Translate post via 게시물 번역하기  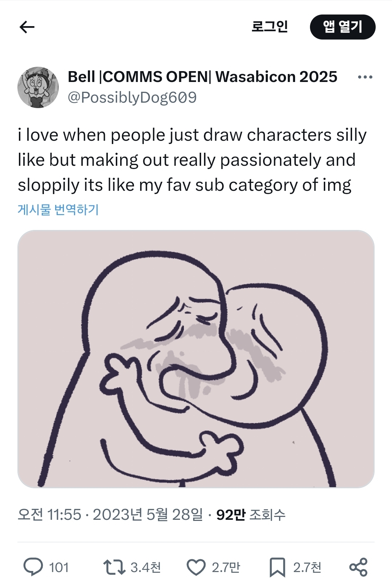pyautogui.click(x=58, y=210)
